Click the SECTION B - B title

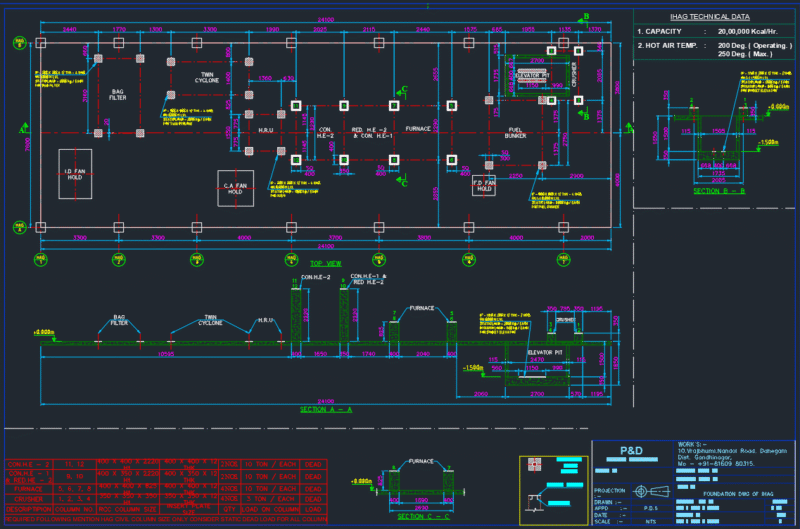click(719, 191)
